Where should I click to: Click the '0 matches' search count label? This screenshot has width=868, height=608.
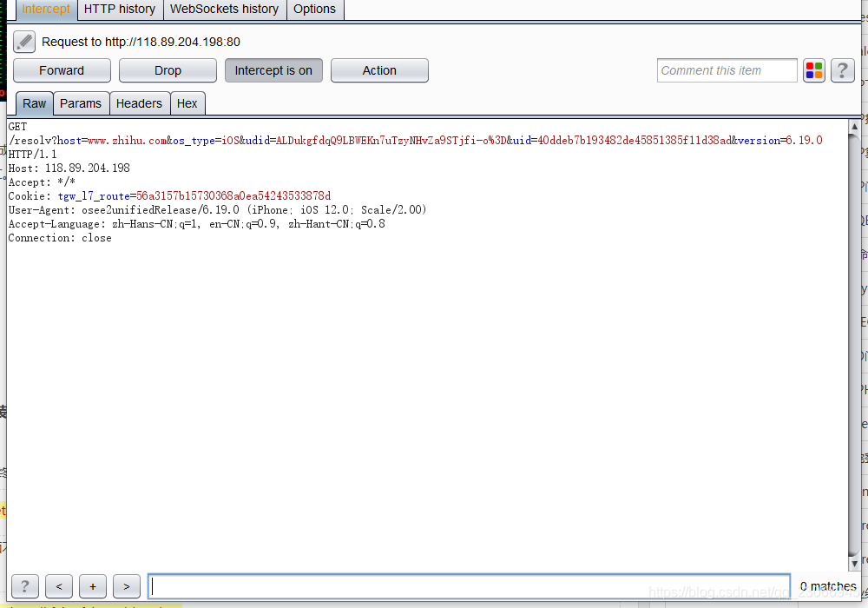[827, 585]
